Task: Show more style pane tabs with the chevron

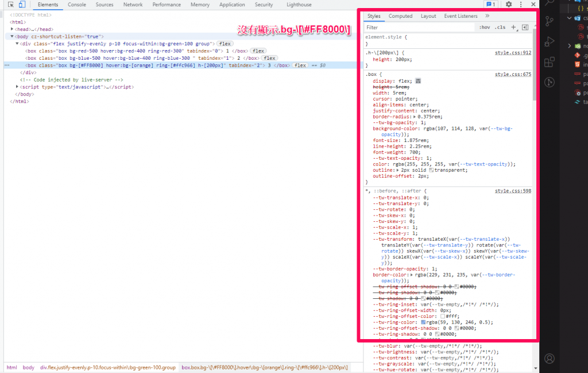Action: 487,16
